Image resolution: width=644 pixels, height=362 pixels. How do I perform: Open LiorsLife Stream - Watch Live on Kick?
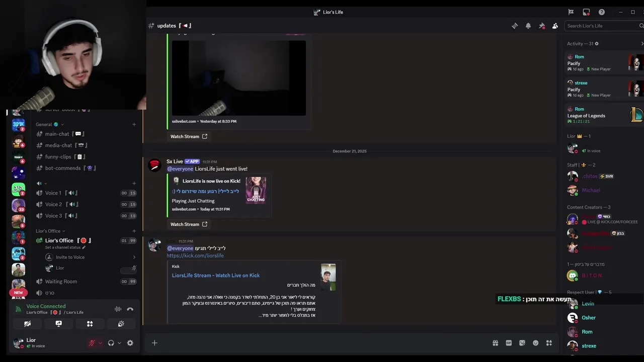[x=216, y=275]
